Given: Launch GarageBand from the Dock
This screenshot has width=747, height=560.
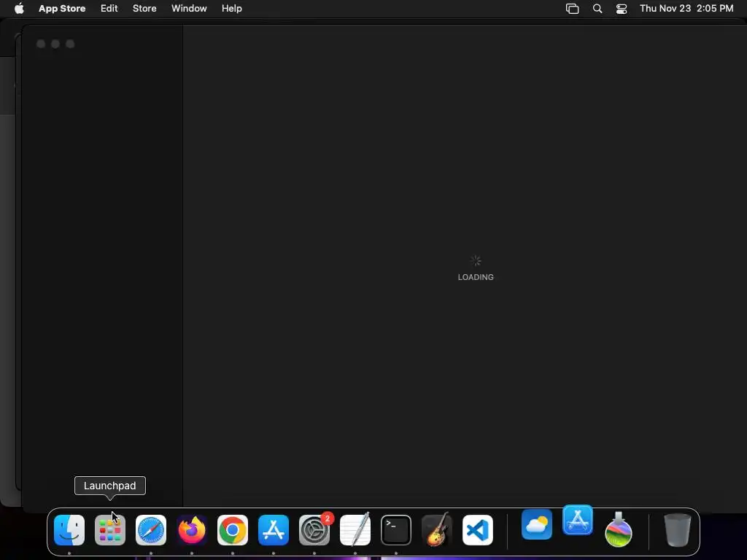Looking at the screenshot, I should tap(437, 530).
